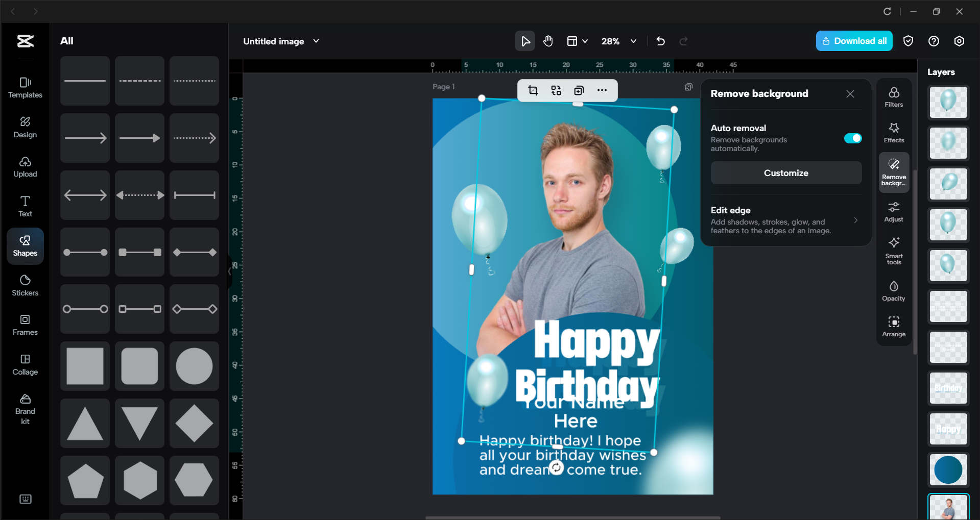Screen dimensions: 980x520
Task: Open Smart tools panel
Action: (x=893, y=250)
